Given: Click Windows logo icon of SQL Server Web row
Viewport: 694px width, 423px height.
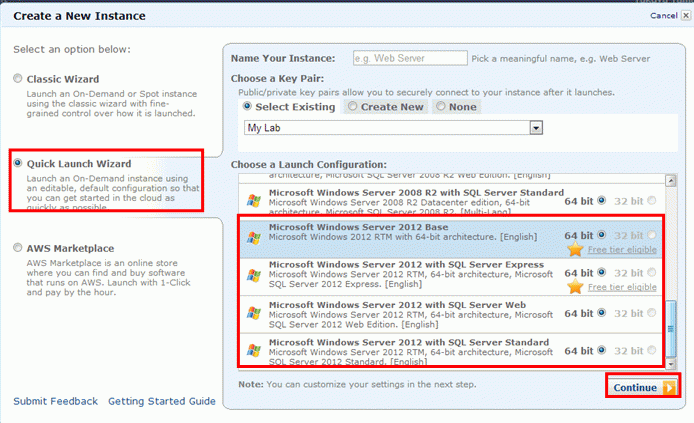Looking at the screenshot, I should tap(254, 313).
